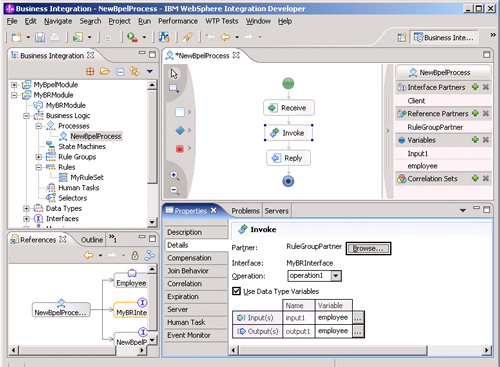Close the NewBpelProcess editor tab

[236, 55]
